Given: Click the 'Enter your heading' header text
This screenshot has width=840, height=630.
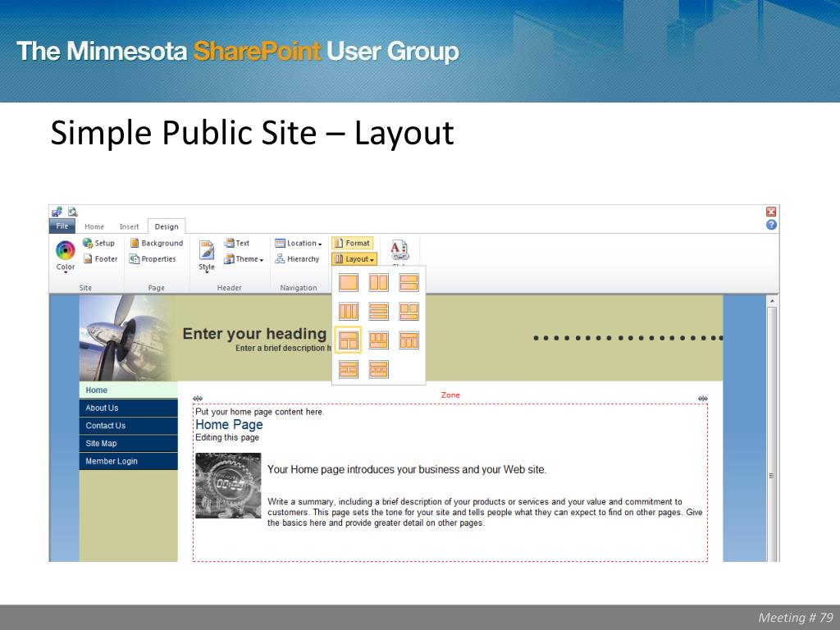Looking at the screenshot, I should (254, 334).
